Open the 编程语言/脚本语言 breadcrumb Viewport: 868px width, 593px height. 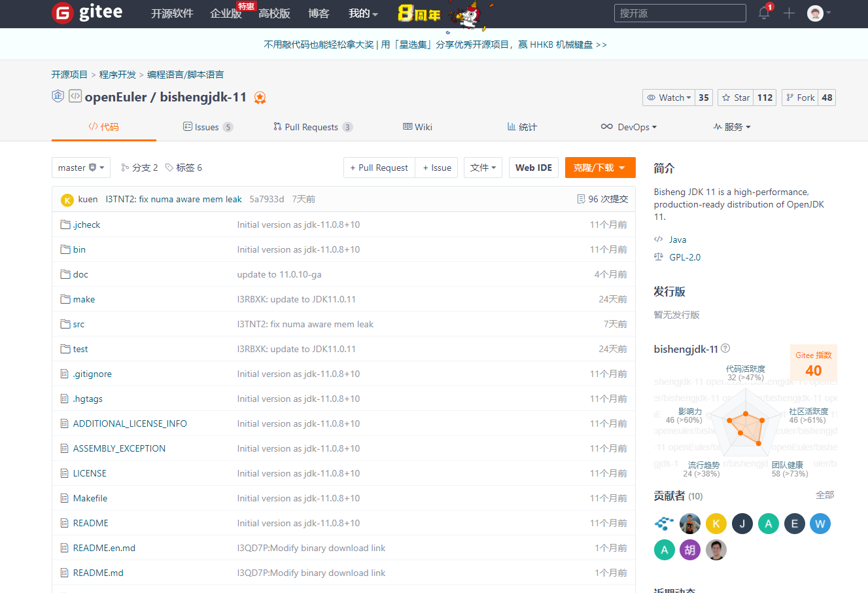point(185,75)
